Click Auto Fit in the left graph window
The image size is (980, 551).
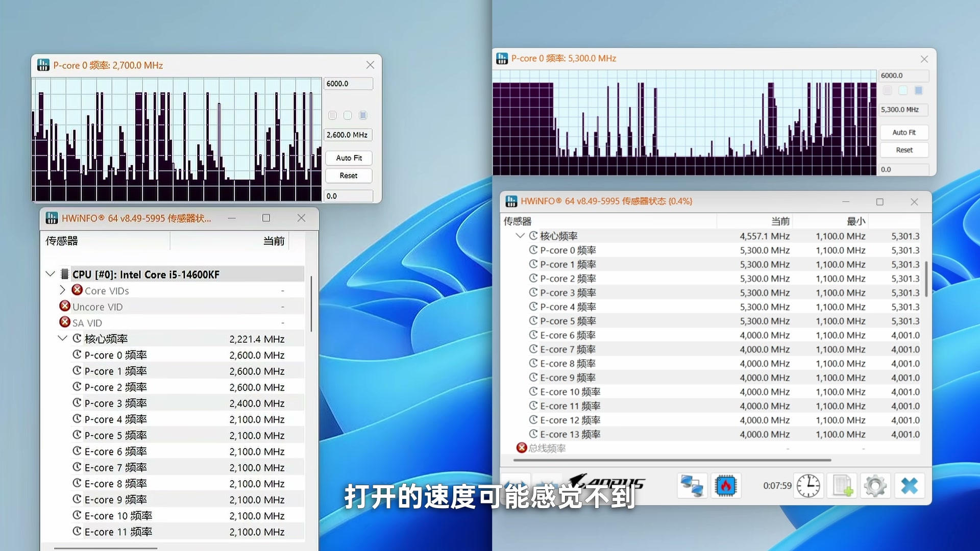coord(349,158)
